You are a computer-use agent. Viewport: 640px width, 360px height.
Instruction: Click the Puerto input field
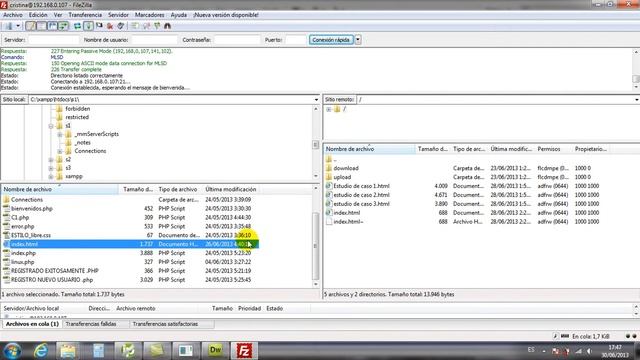(296, 40)
